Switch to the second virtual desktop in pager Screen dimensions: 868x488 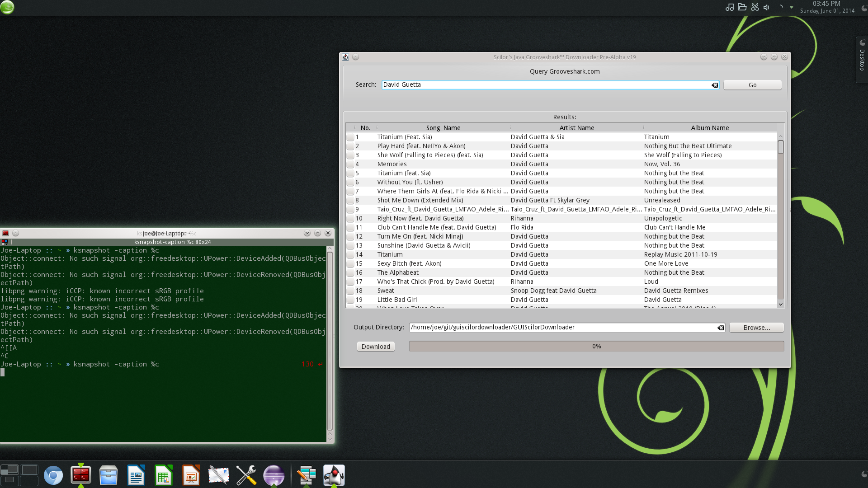(x=29, y=470)
